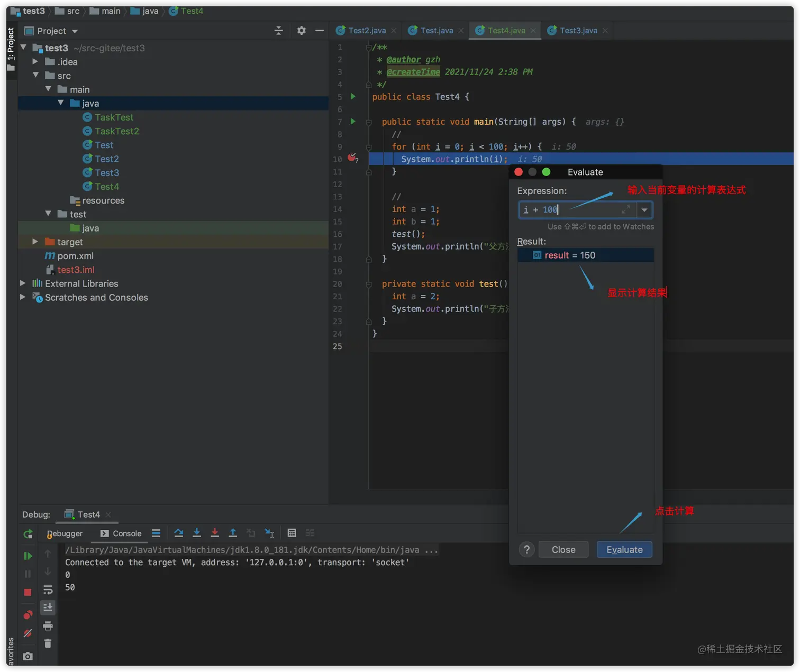Screen dimensions: 800x672
Task: Expand External Libraries node
Action: [x=23, y=283]
